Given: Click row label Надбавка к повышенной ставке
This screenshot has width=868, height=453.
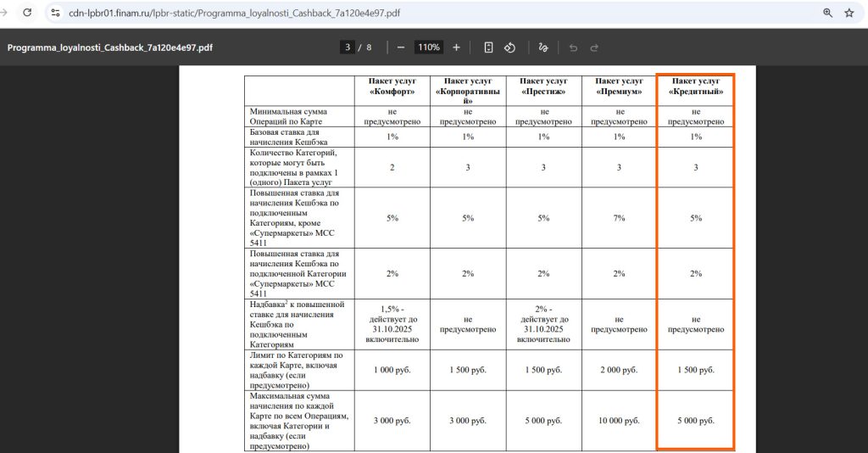Looking at the screenshot, I should [x=297, y=324].
